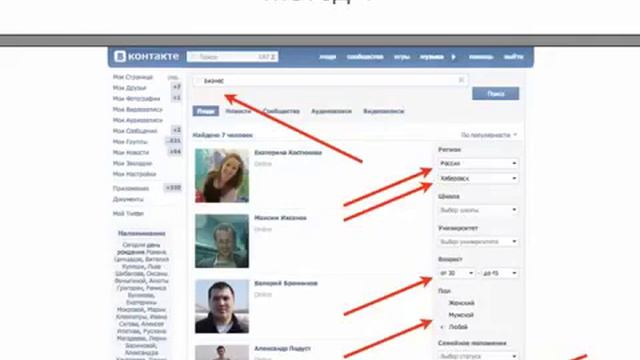Click the Екатерина name link in results

[x=288, y=153]
